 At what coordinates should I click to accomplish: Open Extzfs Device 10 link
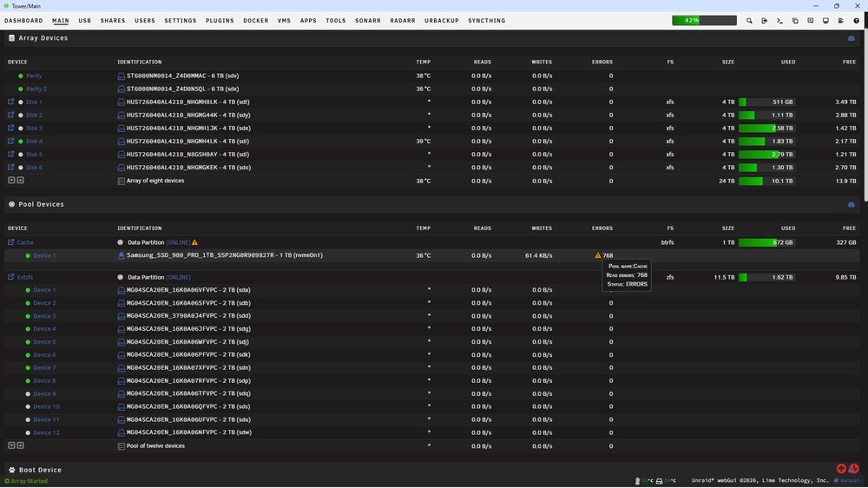[x=47, y=406]
